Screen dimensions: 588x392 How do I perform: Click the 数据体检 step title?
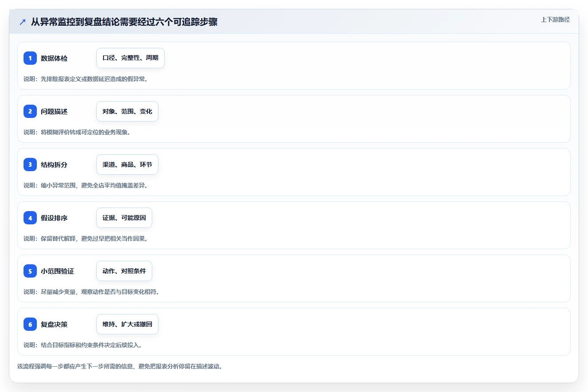pos(54,58)
